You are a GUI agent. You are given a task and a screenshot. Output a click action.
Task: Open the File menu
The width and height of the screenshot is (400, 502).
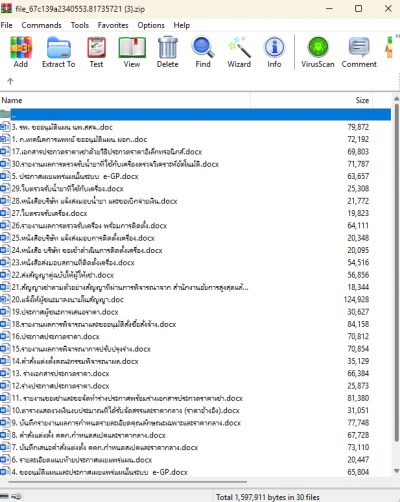[6, 25]
